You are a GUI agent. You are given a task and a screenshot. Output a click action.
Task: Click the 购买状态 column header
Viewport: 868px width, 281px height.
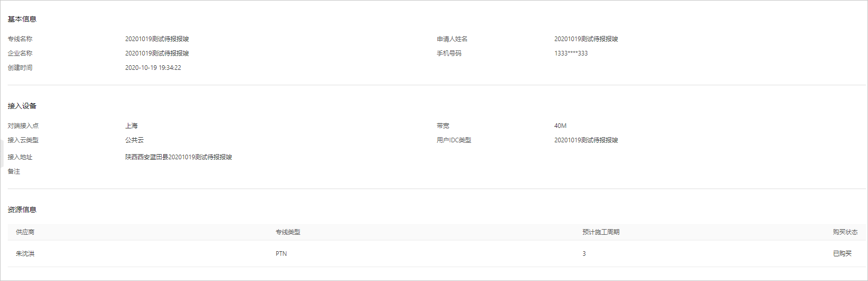(845, 232)
